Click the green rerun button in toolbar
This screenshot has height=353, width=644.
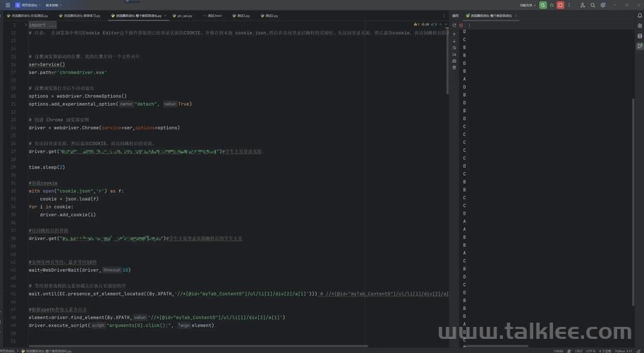(x=543, y=5)
